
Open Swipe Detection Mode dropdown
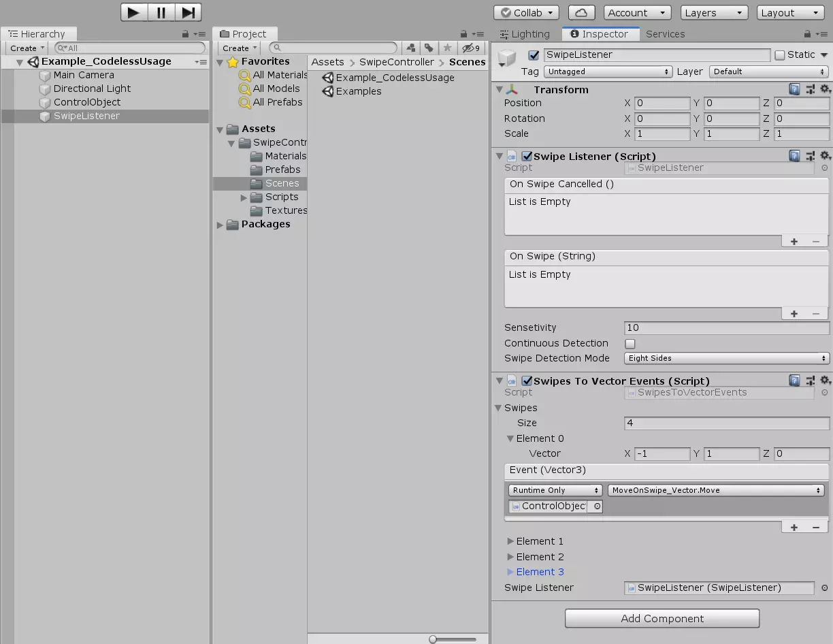click(x=726, y=358)
